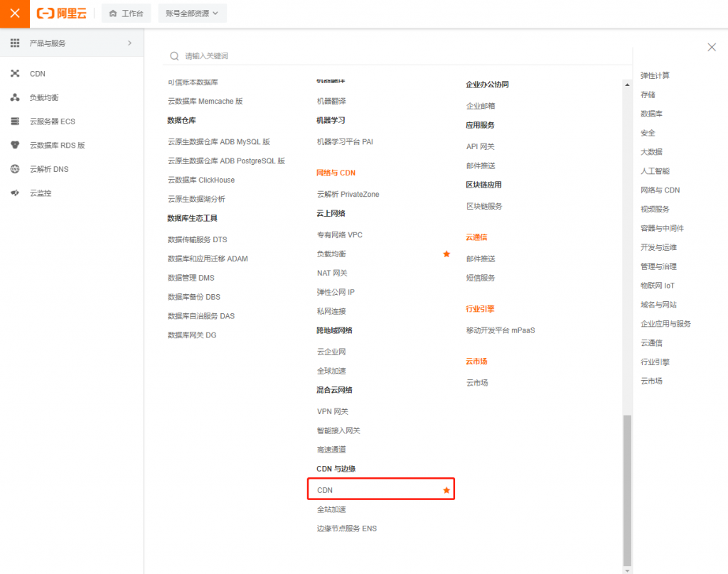Click the CDN icon in the sidebar
Image resolution: width=728 pixels, height=574 pixels.
(x=15, y=74)
